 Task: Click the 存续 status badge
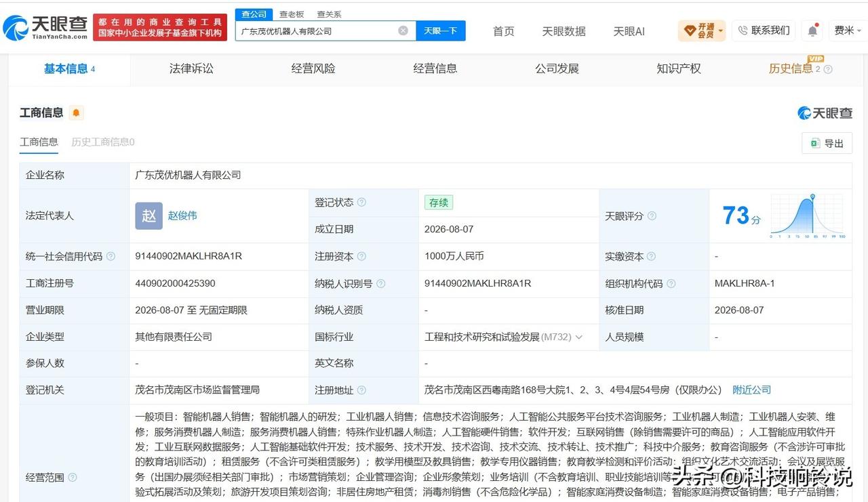click(x=439, y=202)
